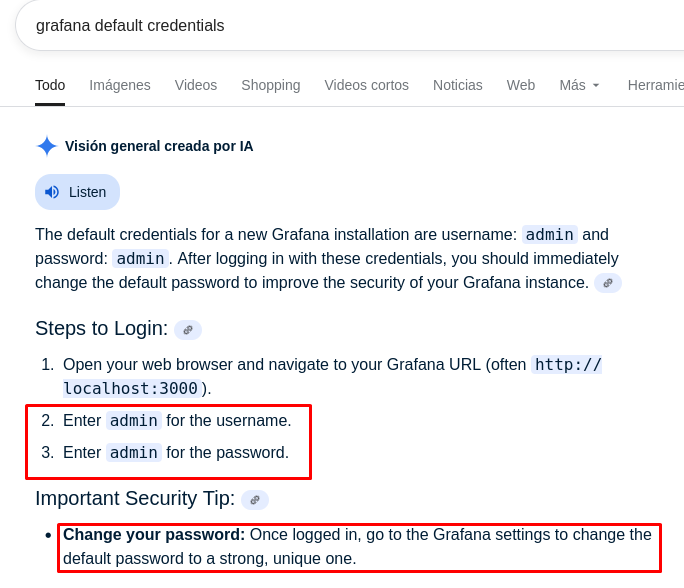
Task: Click the AI overview sparkle icon
Action: pyautogui.click(x=47, y=146)
